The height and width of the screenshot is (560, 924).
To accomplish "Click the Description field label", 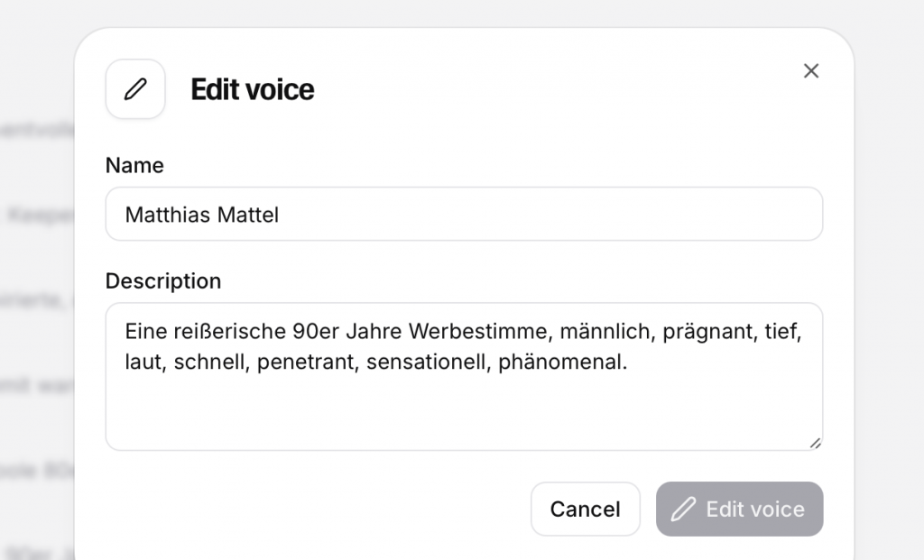I will (163, 280).
